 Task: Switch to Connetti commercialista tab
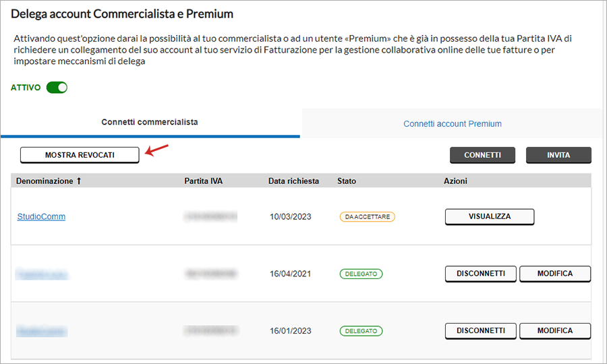(150, 122)
